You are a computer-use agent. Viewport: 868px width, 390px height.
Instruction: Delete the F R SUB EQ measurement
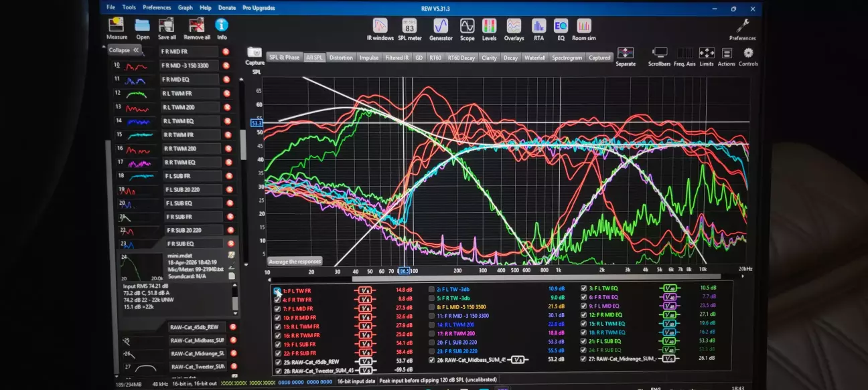231,244
